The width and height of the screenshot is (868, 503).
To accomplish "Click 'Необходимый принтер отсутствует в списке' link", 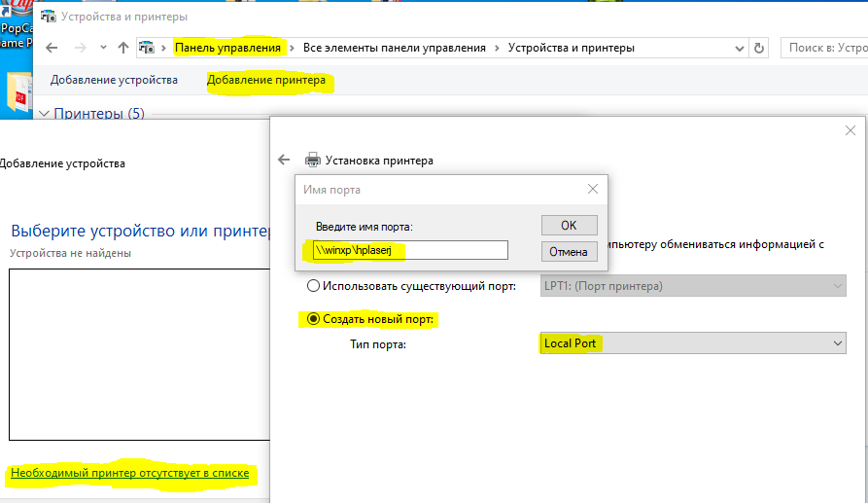I will [x=129, y=473].
